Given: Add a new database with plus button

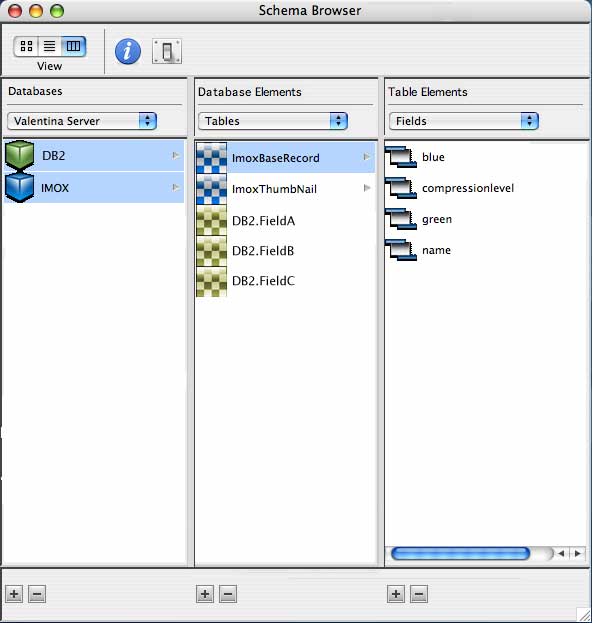Looking at the screenshot, I should click(14, 594).
